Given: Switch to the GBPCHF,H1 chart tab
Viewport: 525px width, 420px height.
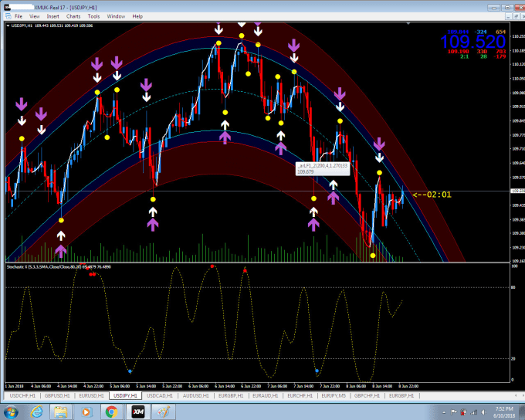Looking at the screenshot, I should pyautogui.click(x=367, y=395).
